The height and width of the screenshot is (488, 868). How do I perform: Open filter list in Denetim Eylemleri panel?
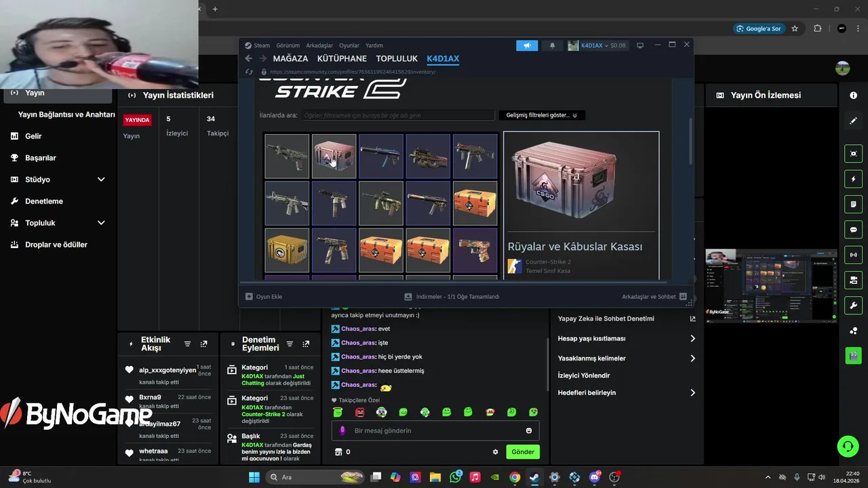pos(290,344)
